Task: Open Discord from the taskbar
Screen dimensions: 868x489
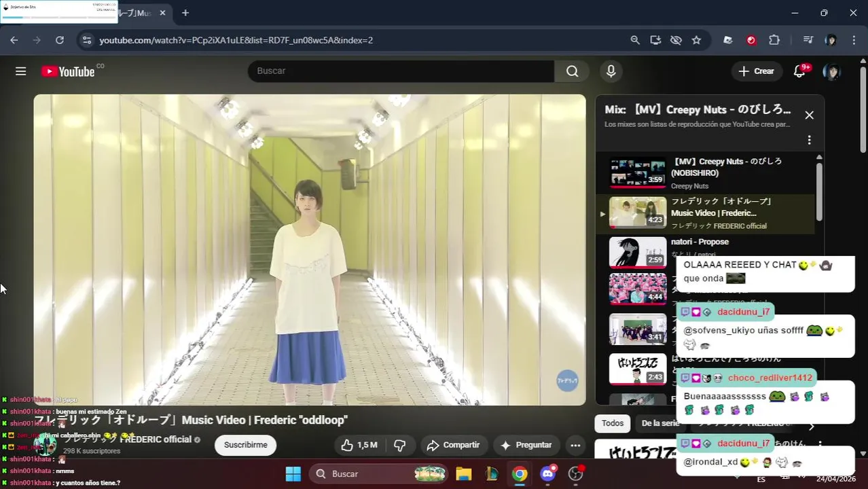Action: (548, 473)
